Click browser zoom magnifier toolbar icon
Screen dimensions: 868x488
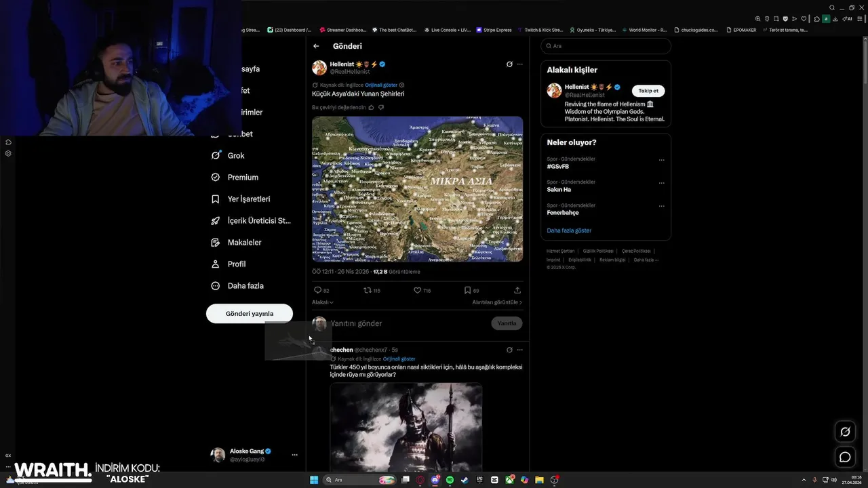pos(757,19)
